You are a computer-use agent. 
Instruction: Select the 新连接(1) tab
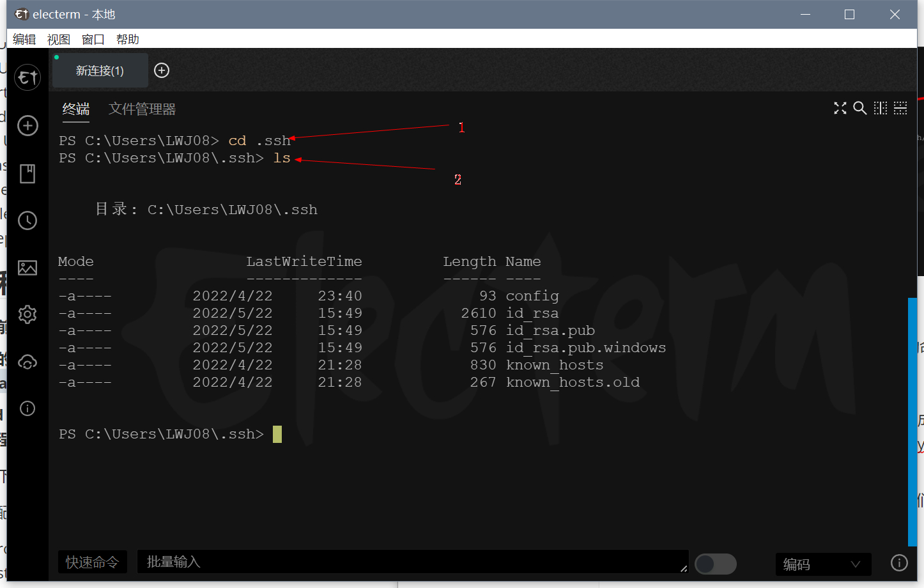click(100, 70)
